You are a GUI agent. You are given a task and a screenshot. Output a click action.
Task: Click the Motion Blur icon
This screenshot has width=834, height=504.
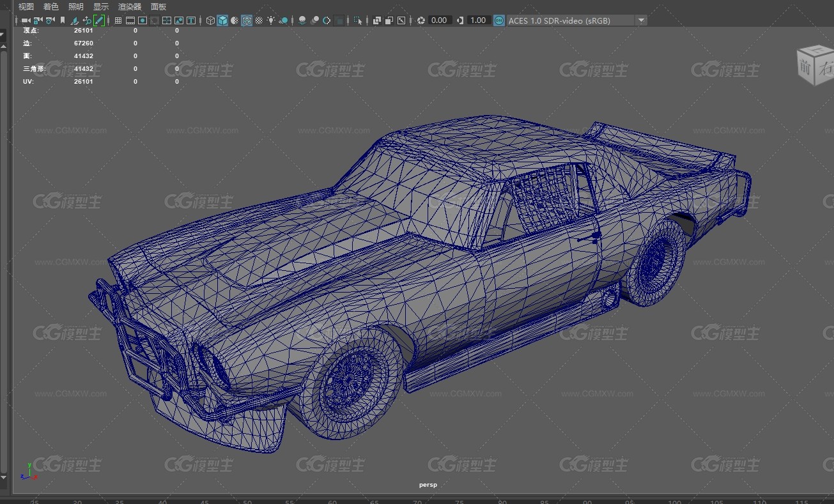(314, 20)
